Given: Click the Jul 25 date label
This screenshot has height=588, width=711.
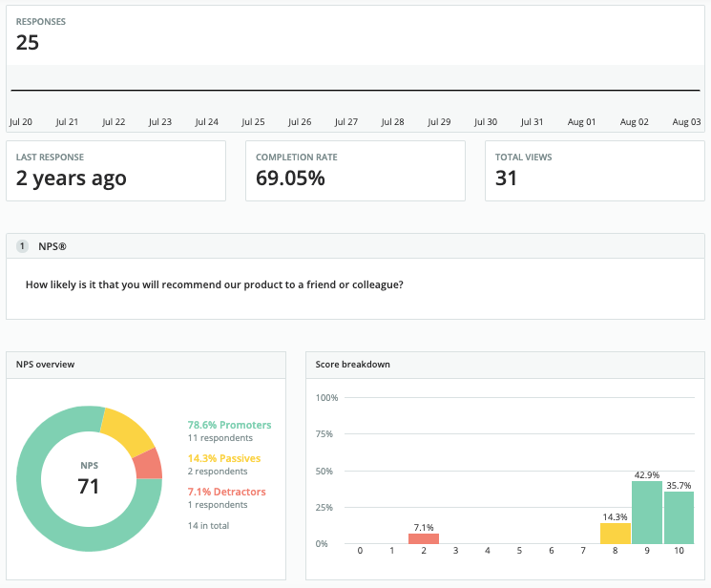Looking at the screenshot, I should pos(253,121).
